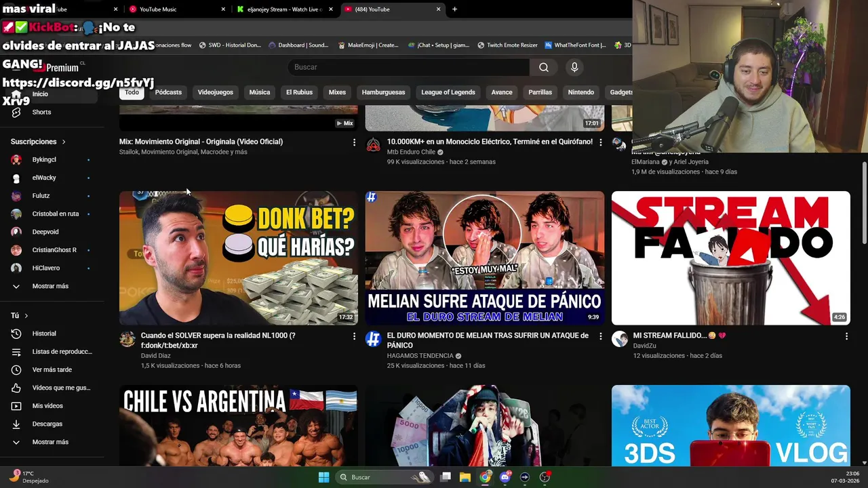This screenshot has height=488, width=868.
Task: Activate voice search microphone icon
Action: [x=574, y=67]
